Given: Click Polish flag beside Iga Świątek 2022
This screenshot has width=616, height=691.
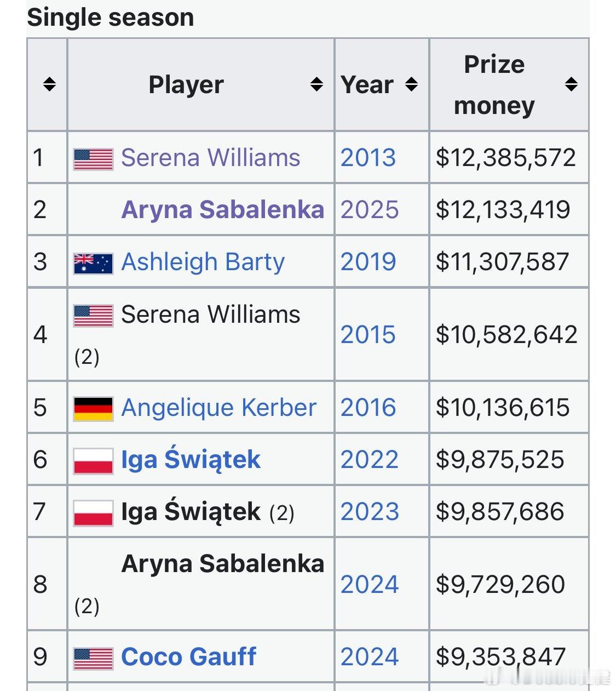Looking at the screenshot, I should click(94, 461).
